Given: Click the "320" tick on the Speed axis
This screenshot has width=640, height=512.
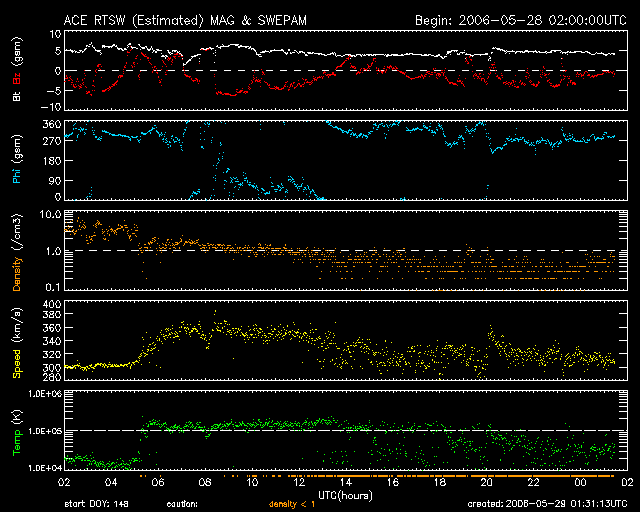Looking at the screenshot, I should [52, 354].
